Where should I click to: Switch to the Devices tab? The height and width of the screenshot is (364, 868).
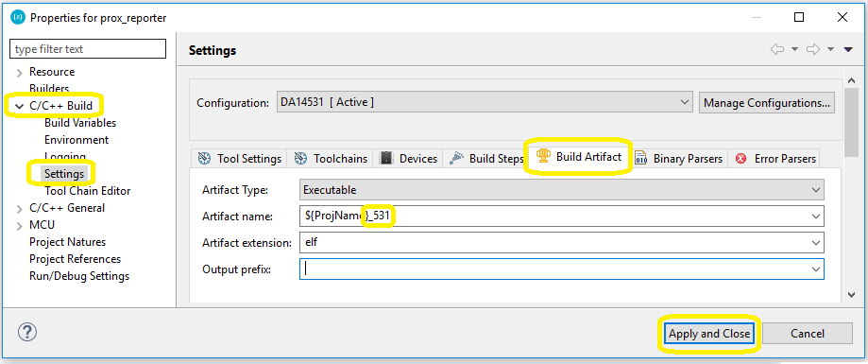409,159
